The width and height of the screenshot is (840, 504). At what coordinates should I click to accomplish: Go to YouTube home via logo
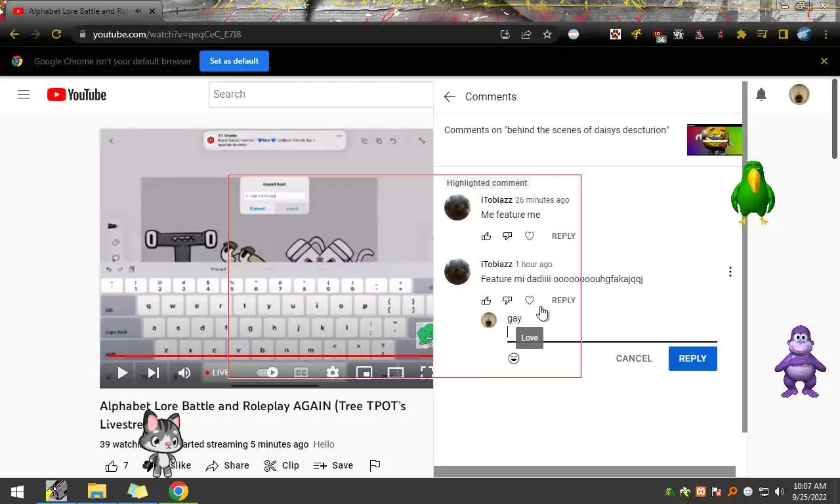pyautogui.click(x=77, y=94)
